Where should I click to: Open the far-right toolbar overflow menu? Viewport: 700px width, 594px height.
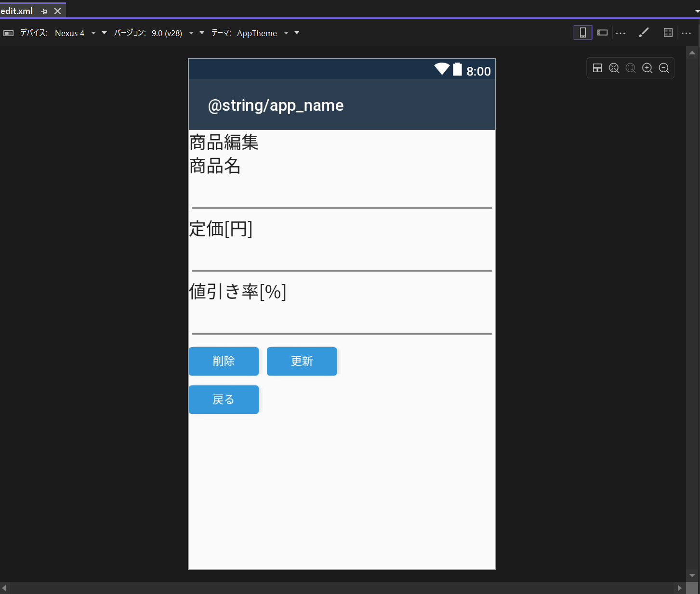pos(687,33)
